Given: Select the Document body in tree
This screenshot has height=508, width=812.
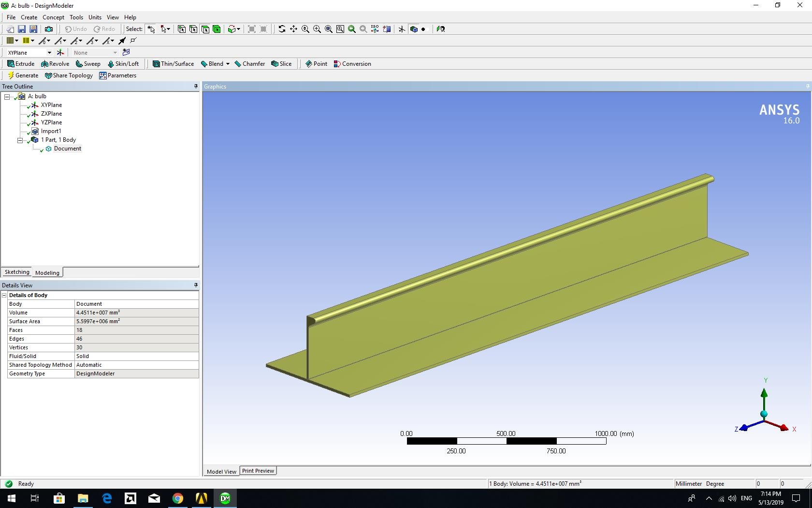Looking at the screenshot, I should point(68,149).
